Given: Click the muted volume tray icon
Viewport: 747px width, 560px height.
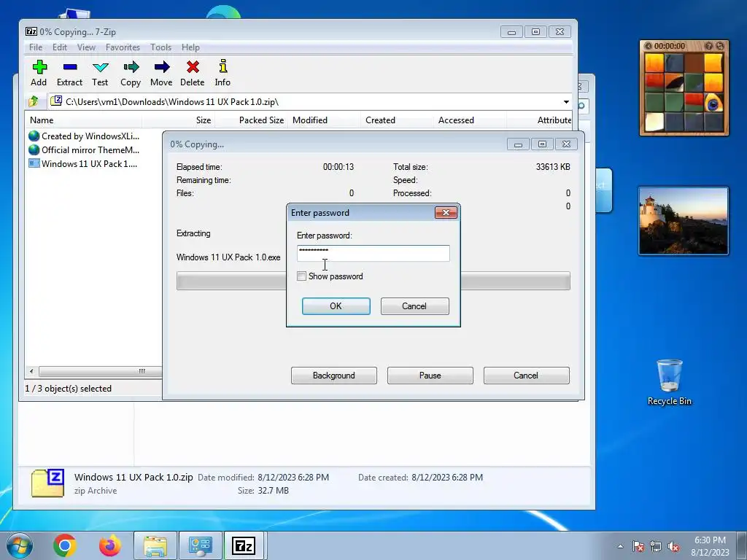Looking at the screenshot, I should (673, 546).
